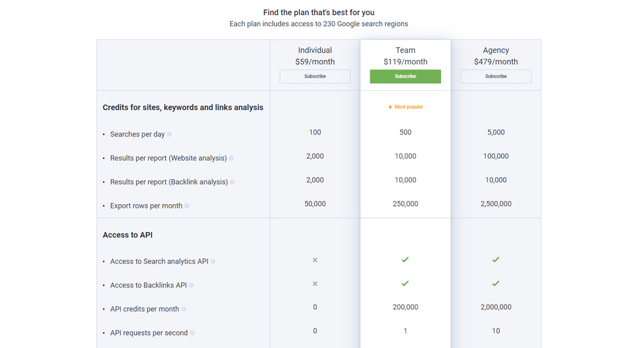Click the Access to Backlinks API label
The image size is (644, 348).
point(148,285)
